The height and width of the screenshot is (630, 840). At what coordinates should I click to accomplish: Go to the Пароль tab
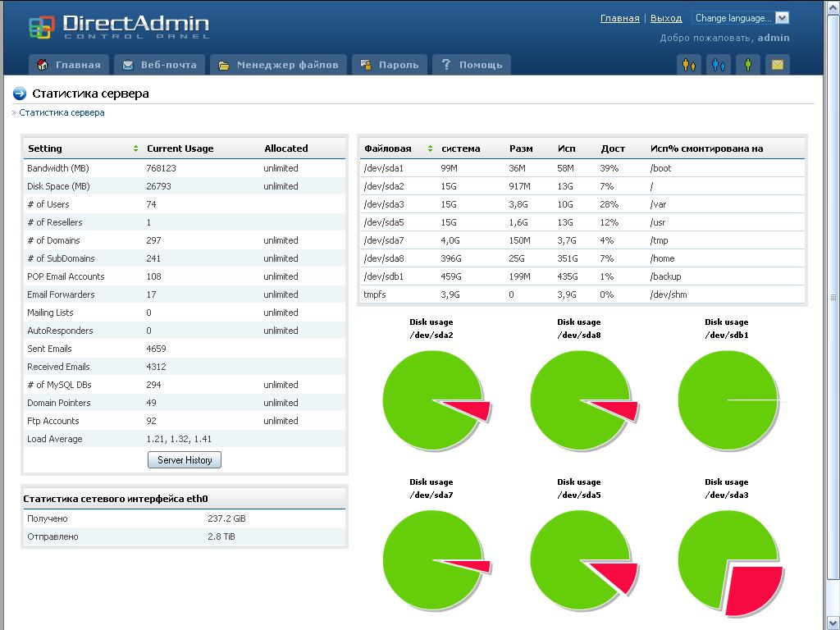[x=390, y=65]
